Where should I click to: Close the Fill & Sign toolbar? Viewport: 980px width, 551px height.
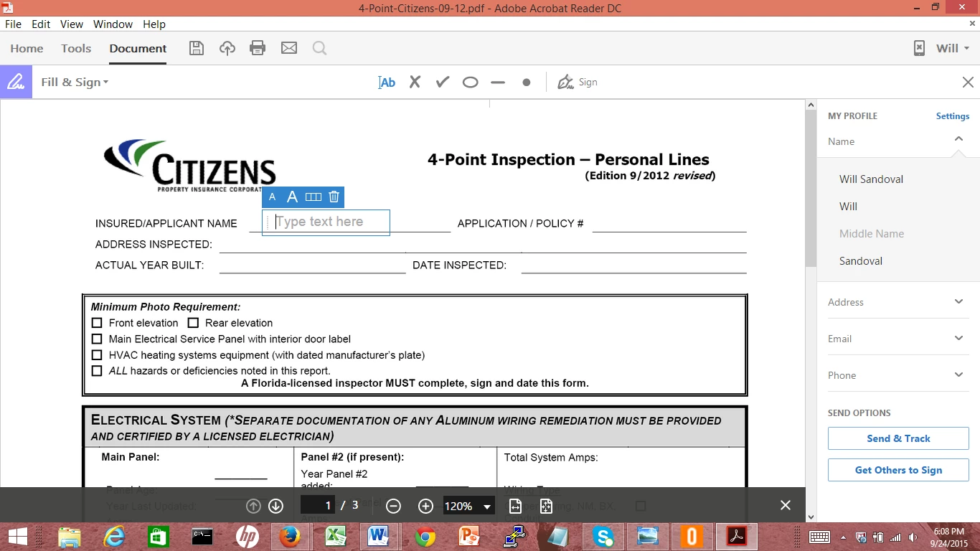point(968,83)
